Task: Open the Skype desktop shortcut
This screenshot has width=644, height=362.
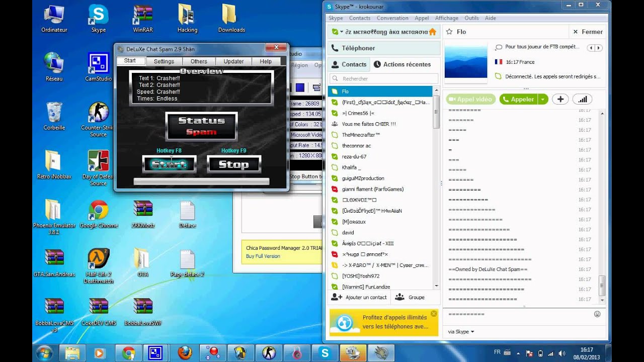Action: tap(99, 19)
